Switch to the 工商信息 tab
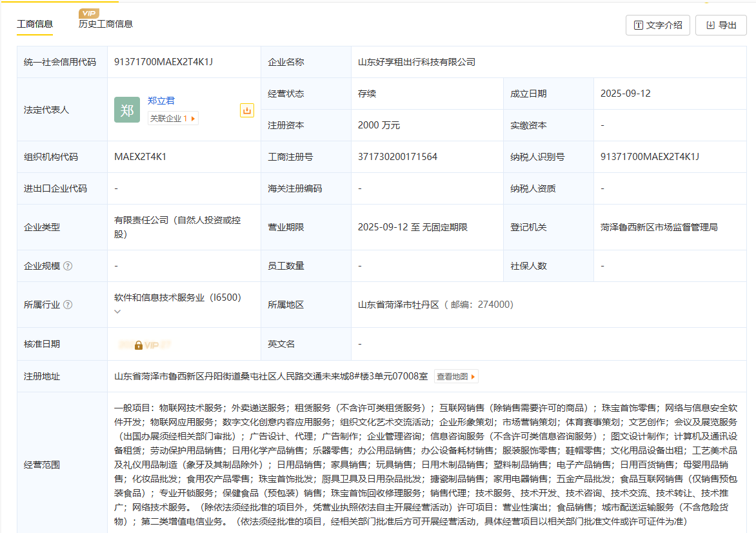 pos(35,25)
